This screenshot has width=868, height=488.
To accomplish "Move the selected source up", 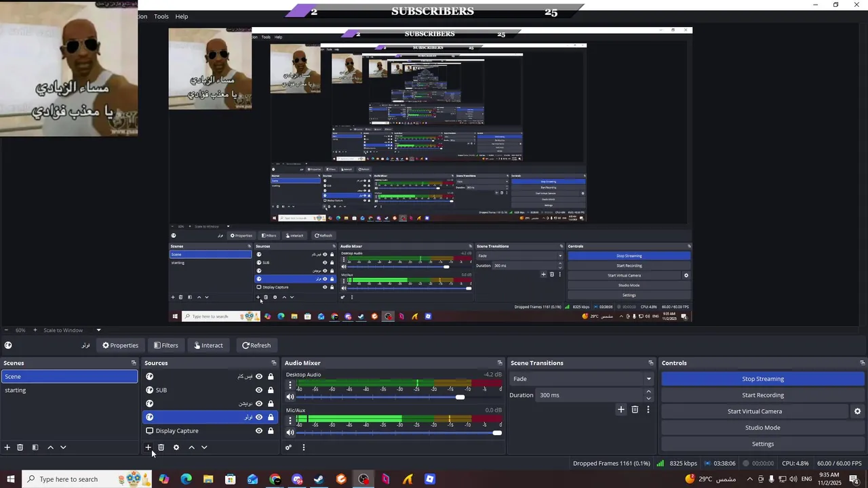I will (191, 447).
